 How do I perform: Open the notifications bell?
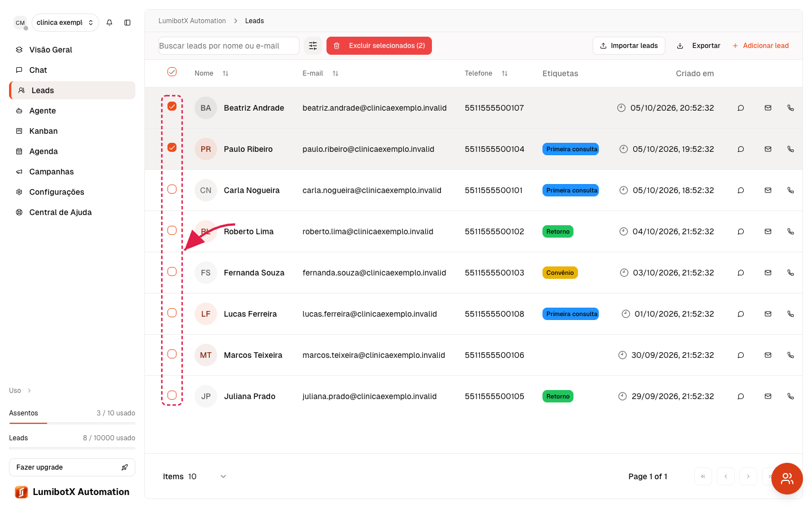pos(109,23)
